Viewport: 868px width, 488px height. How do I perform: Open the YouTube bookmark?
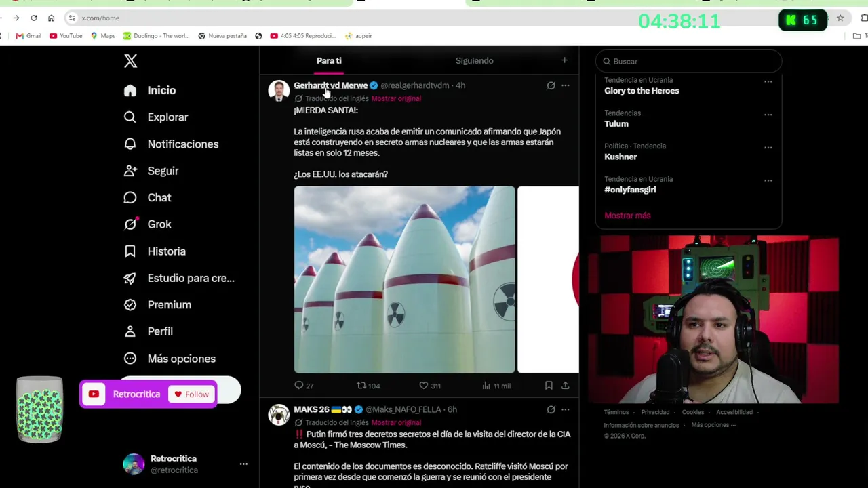(66, 36)
